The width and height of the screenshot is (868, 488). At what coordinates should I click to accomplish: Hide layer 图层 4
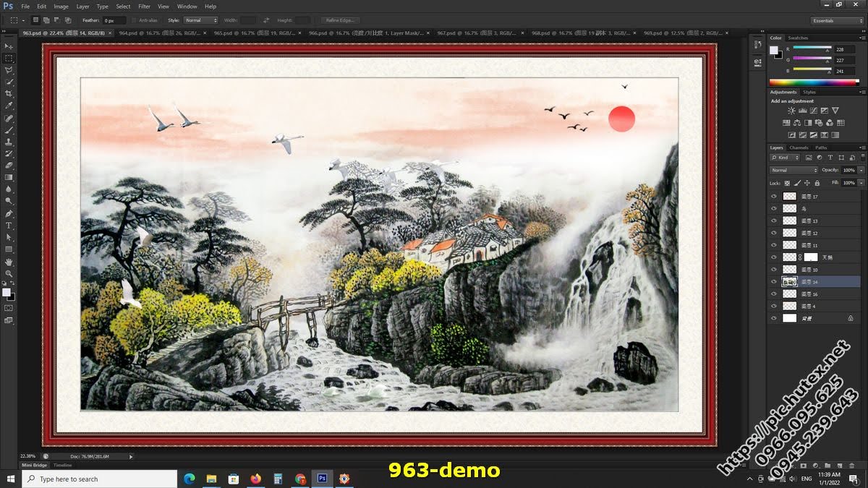[774, 307]
